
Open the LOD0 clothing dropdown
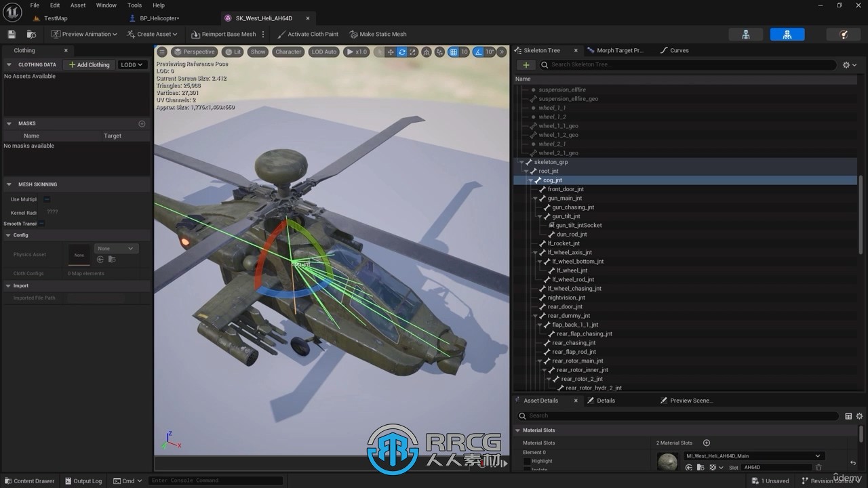pos(132,65)
